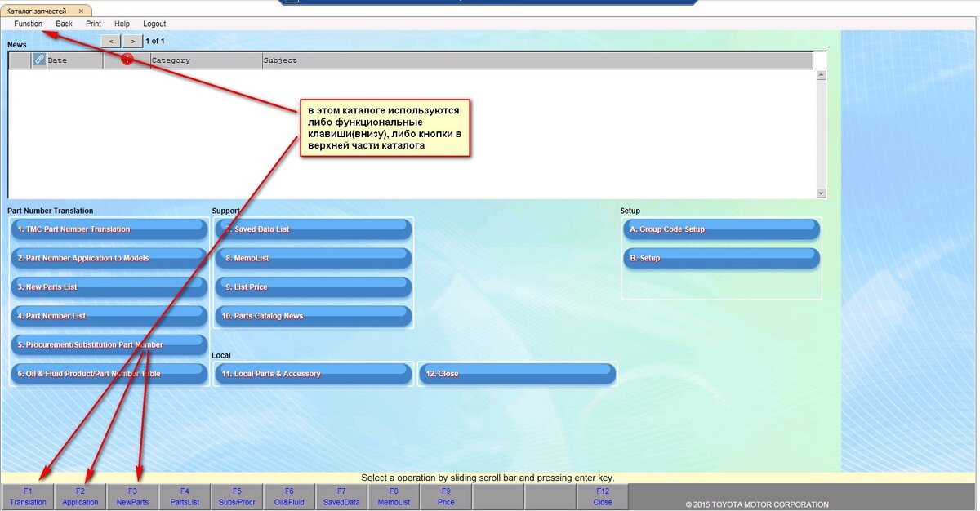980x511 pixels.
Task: Click the attachment paperclip column icon
Action: pyautogui.click(x=39, y=60)
